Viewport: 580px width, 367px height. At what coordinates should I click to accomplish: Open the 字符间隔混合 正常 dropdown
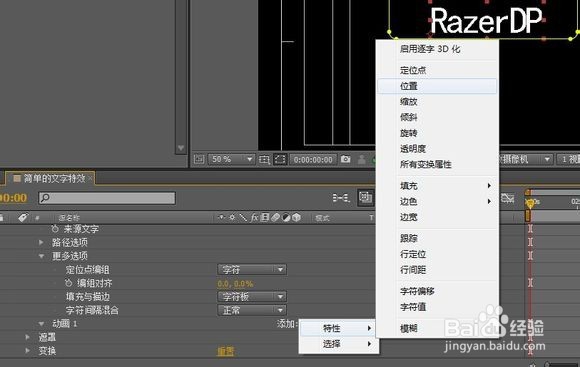tap(252, 310)
